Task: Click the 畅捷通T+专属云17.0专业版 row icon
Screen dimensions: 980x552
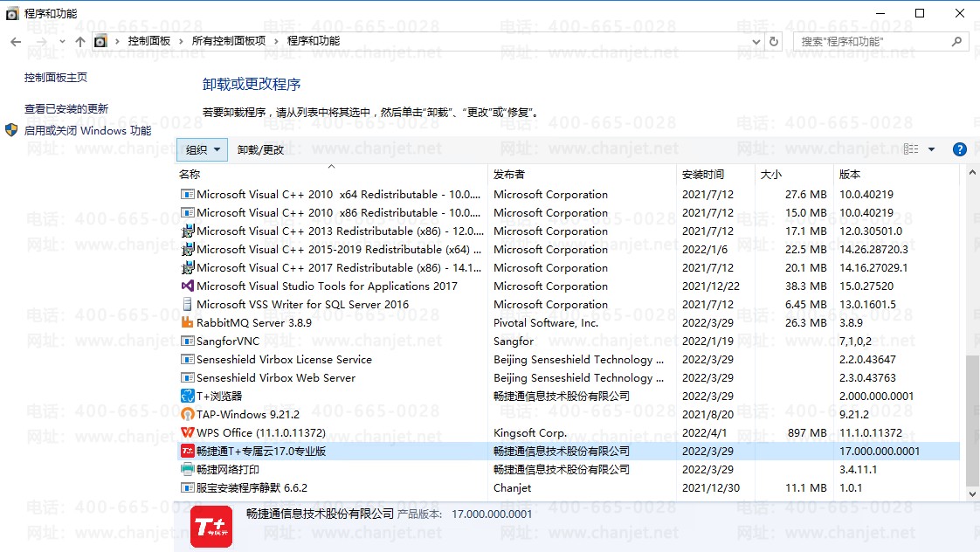Action: [188, 451]
